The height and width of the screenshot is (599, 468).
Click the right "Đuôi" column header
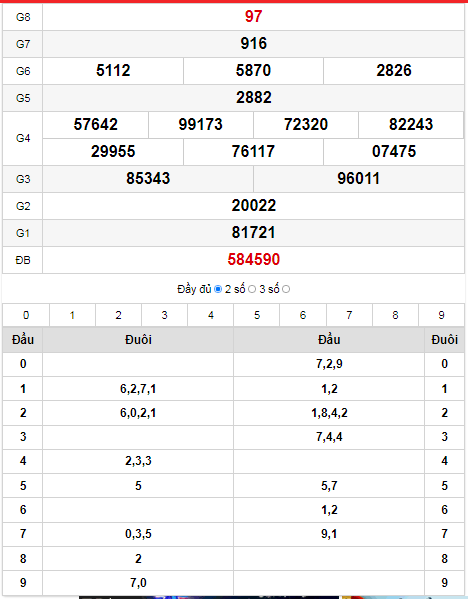coord(444,340)
